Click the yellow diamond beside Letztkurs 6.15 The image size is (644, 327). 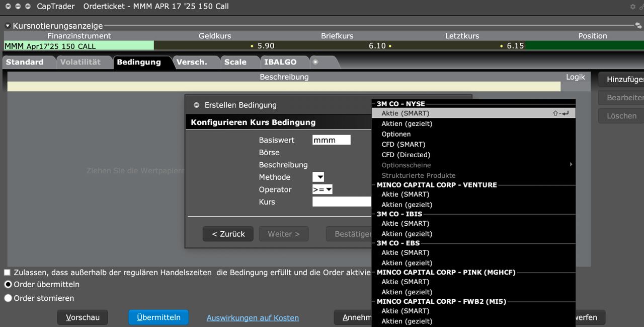[501, 46]
